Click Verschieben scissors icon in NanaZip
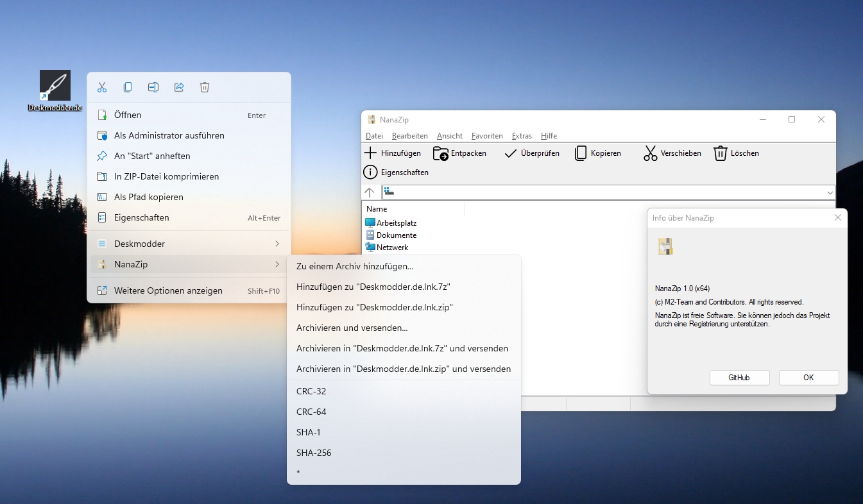 click(651, 153)
